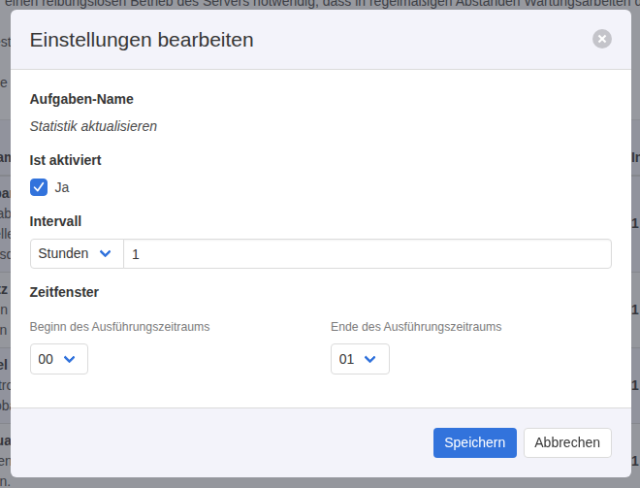The height and width of the screenshot is (488, 640).
Task: Click the Intervall value input field
Action: (x=367, y=254)
